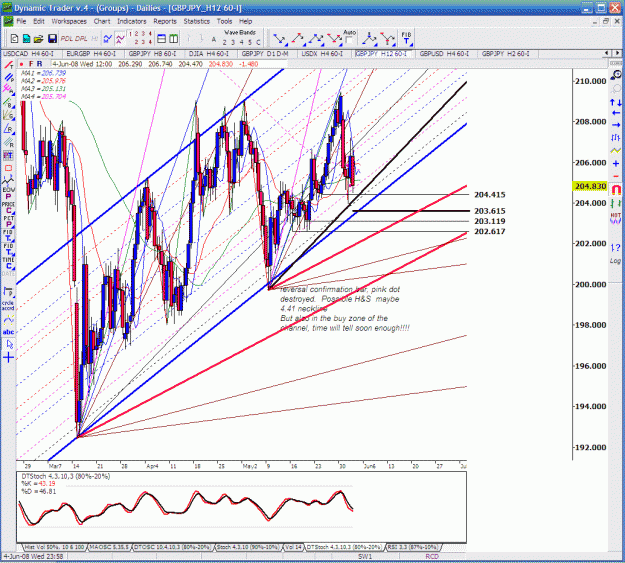Click the blue plus zoom-in icon
Image resolution: width=625 pixels, height=563 pixels.
point(615,163)
